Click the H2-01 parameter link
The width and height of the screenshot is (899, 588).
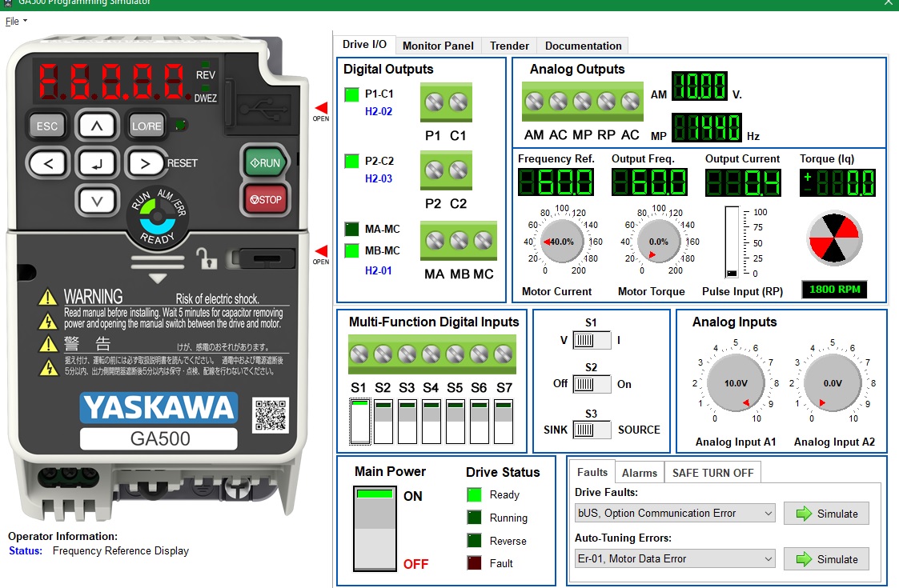point(379,270)
